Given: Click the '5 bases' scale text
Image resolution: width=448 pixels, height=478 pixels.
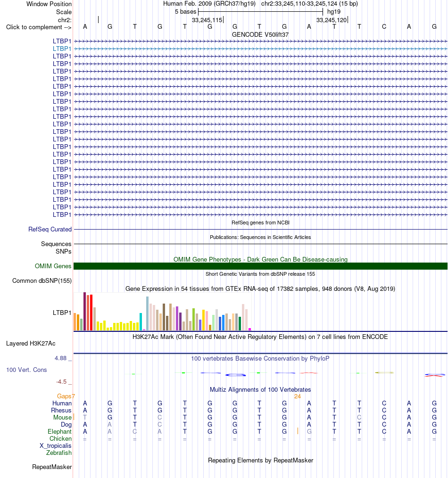Looking at the screenshot, I should pos(185,12).
